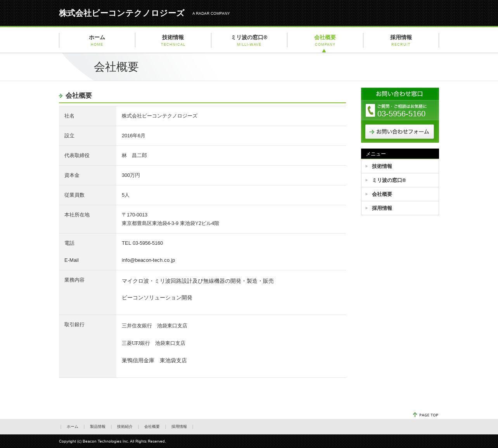Click the large 会社概要 page title
Viewport: 498px width, 448px height.
[x=116, y=67]
